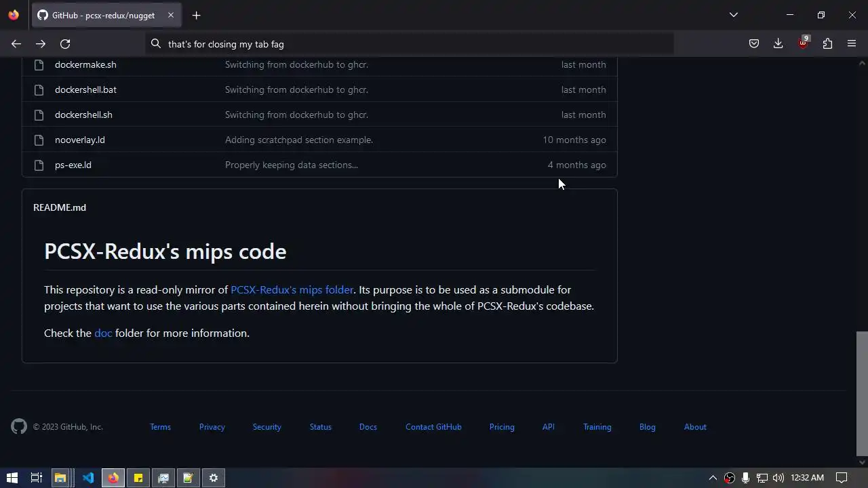Open the volume control in tray
Screen dimensions: 868x488
(x=778, y=478)
